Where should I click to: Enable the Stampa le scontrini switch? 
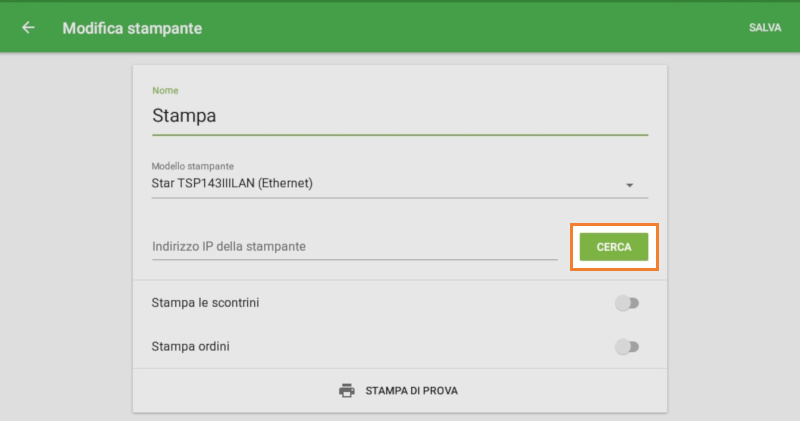coord(627,302)
